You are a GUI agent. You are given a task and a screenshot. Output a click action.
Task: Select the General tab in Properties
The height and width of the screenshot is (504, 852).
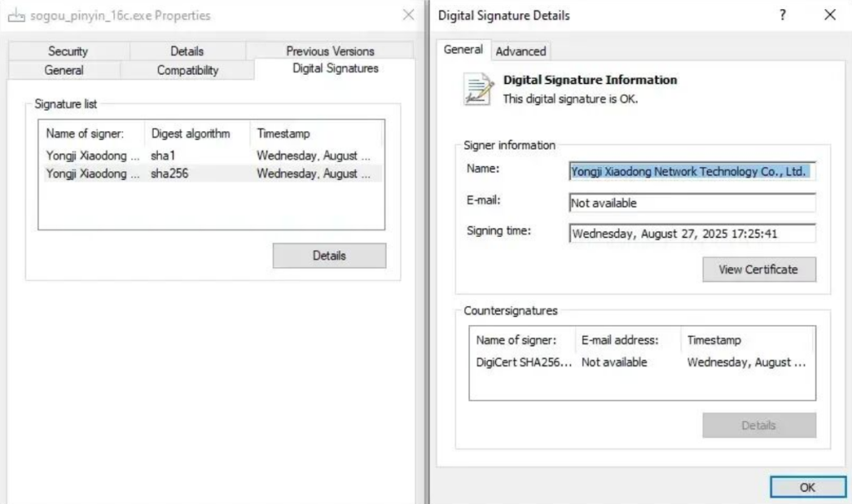[x=64, y=70]
